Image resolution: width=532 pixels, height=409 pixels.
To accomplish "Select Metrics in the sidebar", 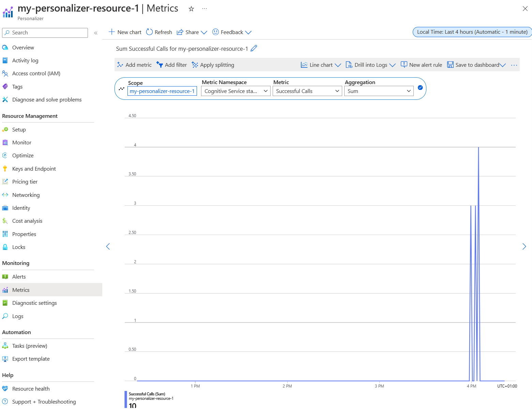I will click(x=51, y=290).
